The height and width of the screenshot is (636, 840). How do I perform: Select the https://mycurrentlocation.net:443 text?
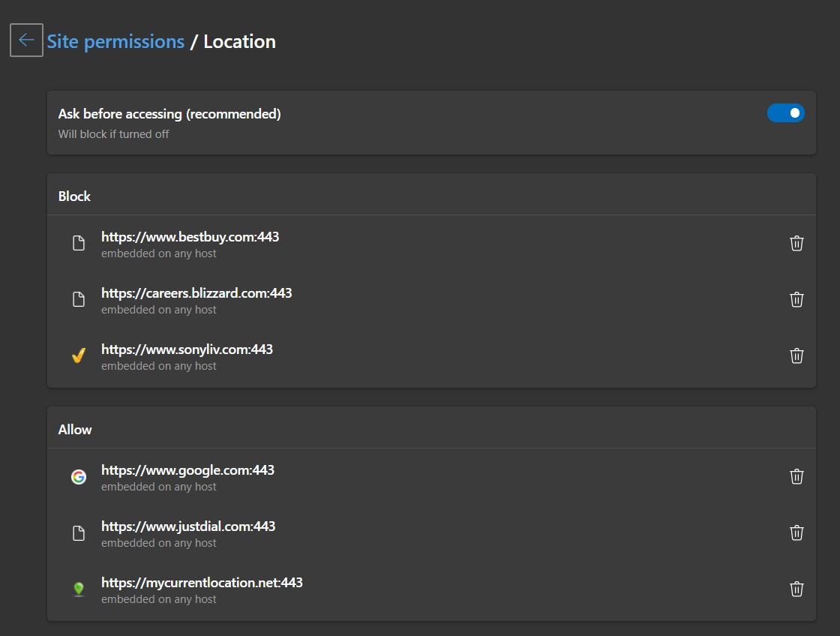202,583
